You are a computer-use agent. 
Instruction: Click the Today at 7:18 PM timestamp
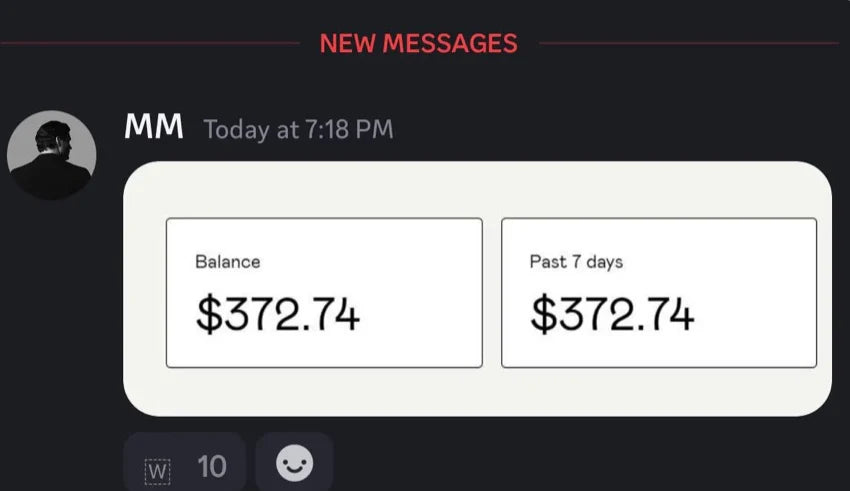pos(298,129)
